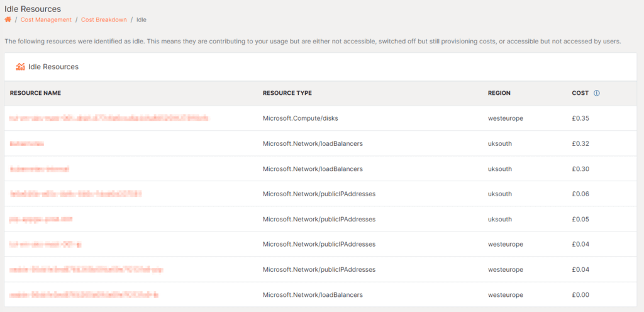This screenshot has width=644, height=312.
Task: Click the Idle Resources page title
Action: (33, 9)
